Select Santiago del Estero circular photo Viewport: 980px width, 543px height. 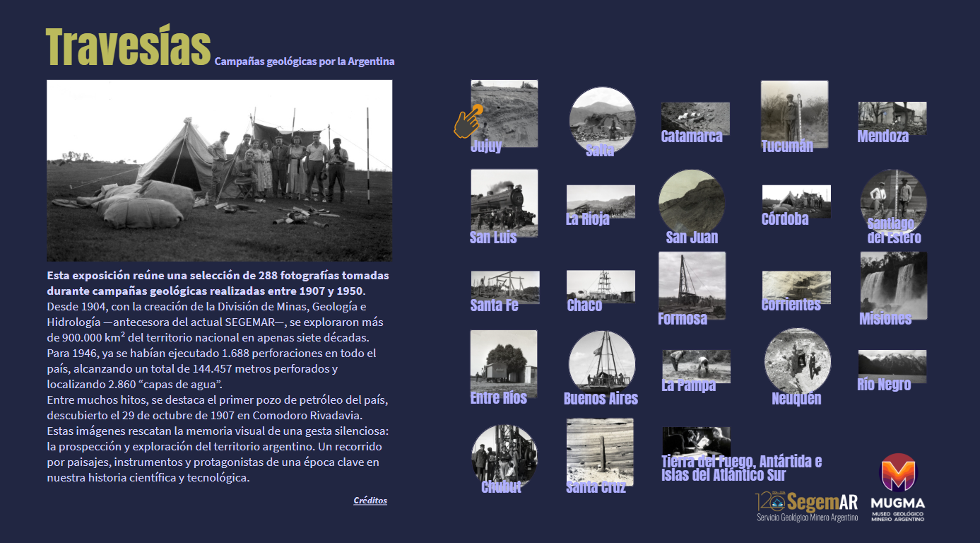(893, 202)
